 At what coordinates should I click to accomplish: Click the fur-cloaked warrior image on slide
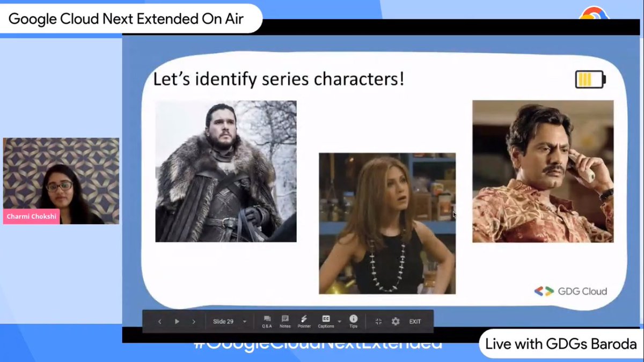226,171
